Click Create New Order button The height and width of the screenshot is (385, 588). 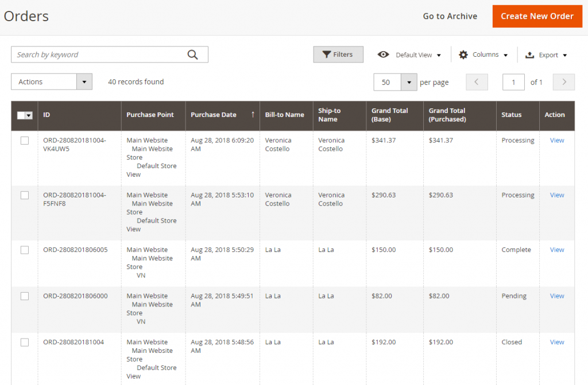[x=537, y=16]
